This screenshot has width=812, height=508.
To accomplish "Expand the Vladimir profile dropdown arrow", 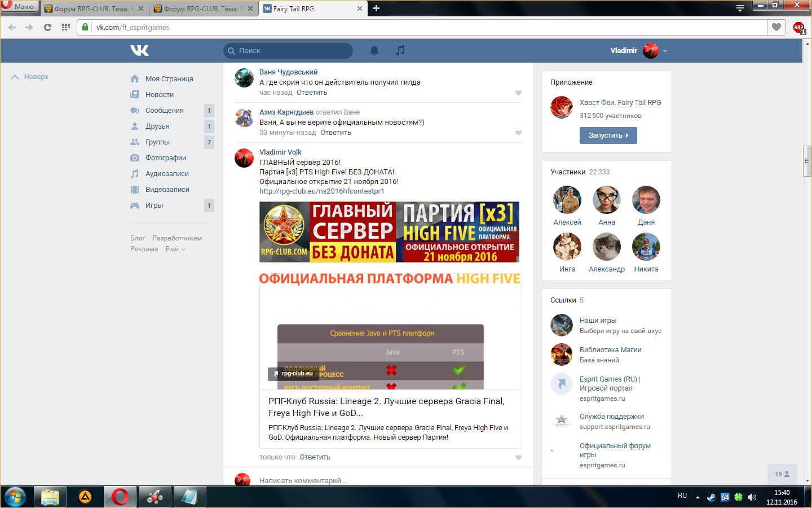I will pos(665,51).
